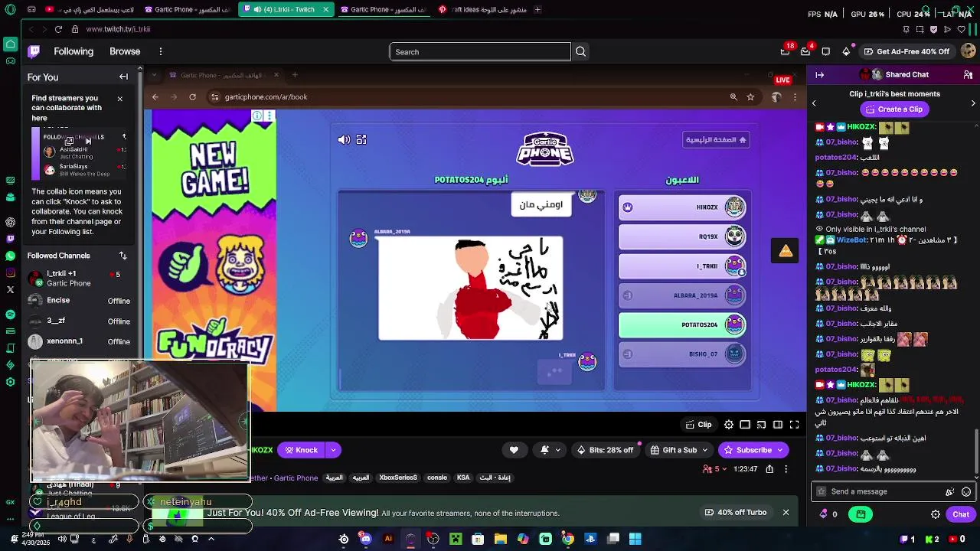Open Chrome from the taskbar

[x=567, y=539]
